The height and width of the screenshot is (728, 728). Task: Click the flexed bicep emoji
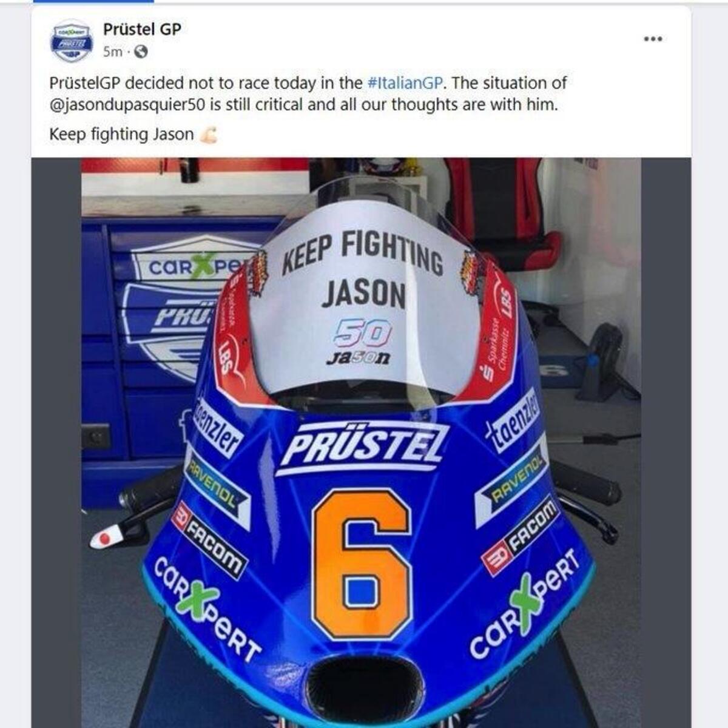click(207, 135)
